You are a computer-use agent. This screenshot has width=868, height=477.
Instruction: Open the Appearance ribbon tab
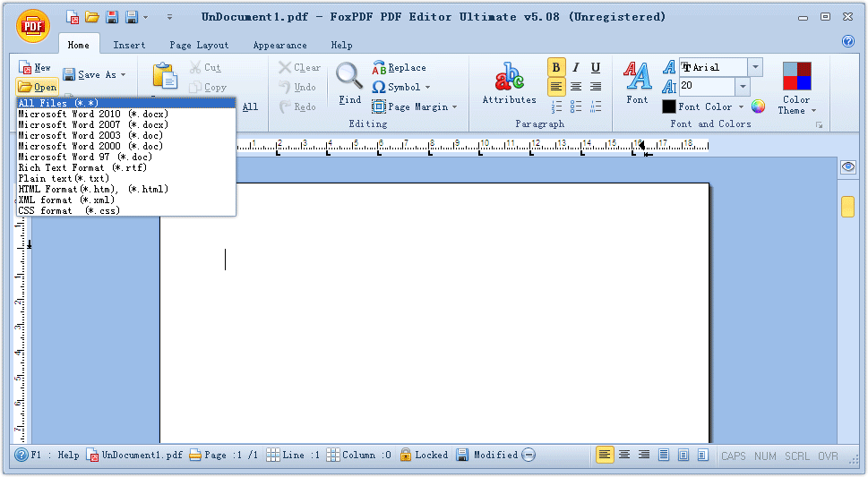pos(279,46)
